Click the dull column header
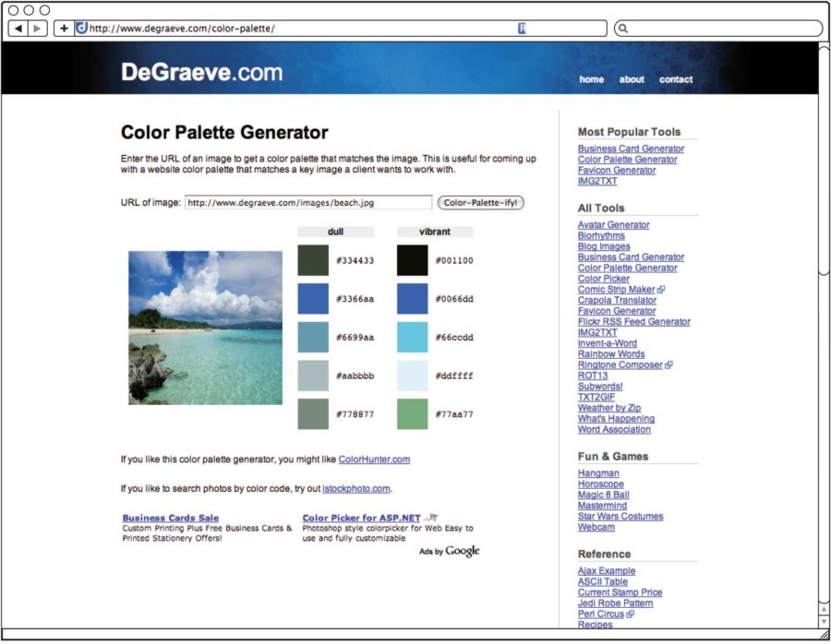Screen dimensions: 831x644 [335, 232]
